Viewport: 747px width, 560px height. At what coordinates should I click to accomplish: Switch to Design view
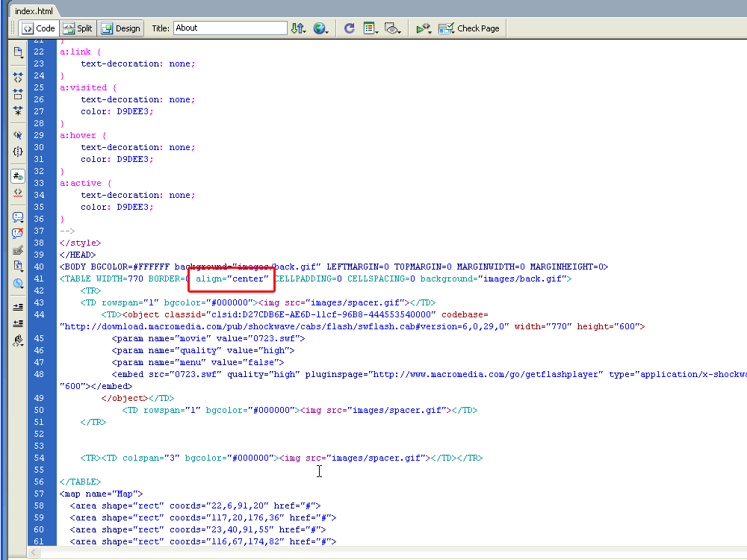pos(121,28)
